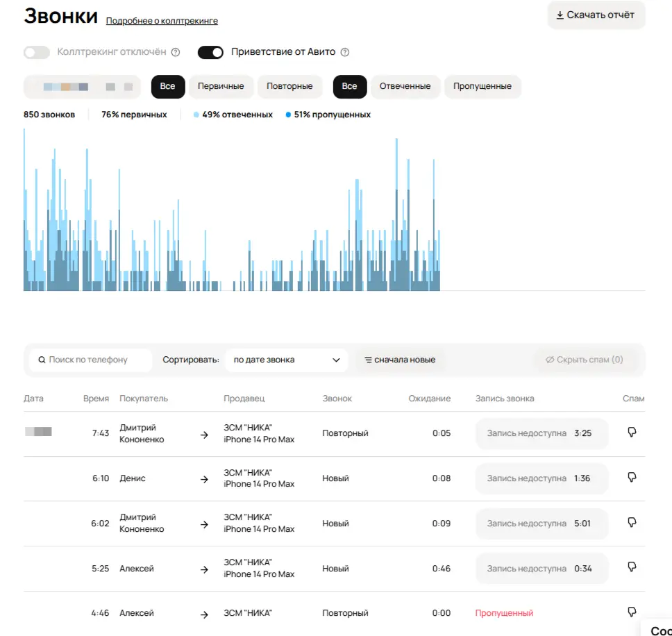Mark the 7:43 call as spam
This screenshot has height=636, width=672.
tap(632, 433)
